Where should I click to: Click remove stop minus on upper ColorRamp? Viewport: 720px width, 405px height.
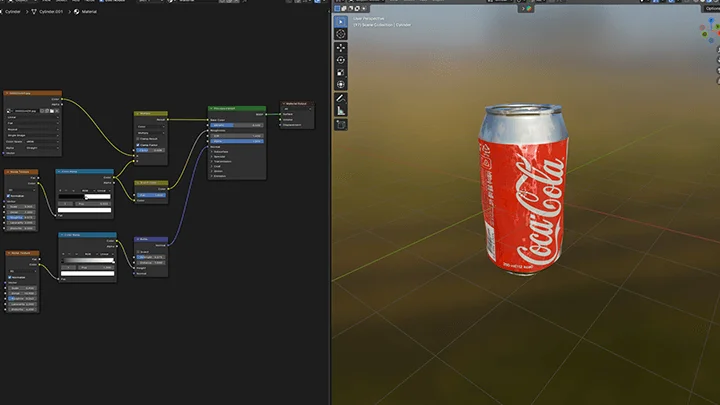66,191
